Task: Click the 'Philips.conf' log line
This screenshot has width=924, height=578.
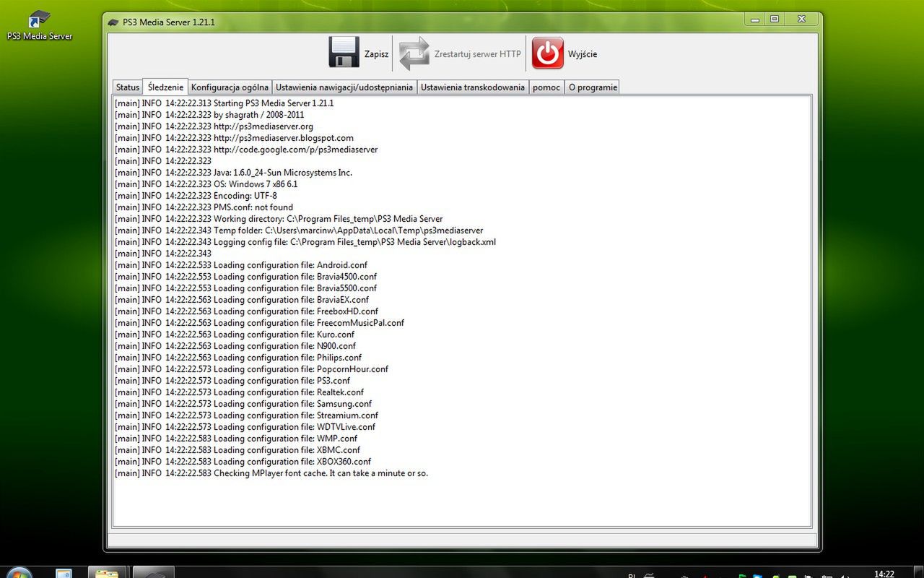Action: [238, 358]
